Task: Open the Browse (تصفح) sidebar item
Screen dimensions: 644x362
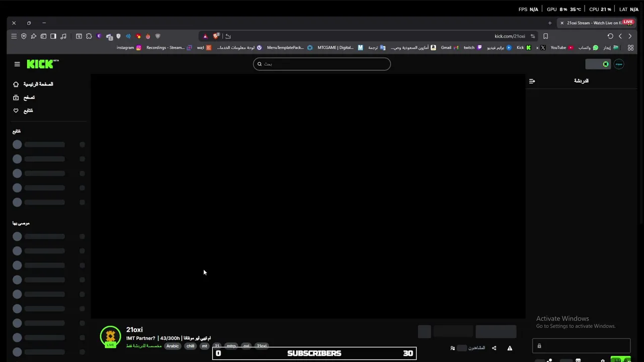Action: tap(24, 98)
